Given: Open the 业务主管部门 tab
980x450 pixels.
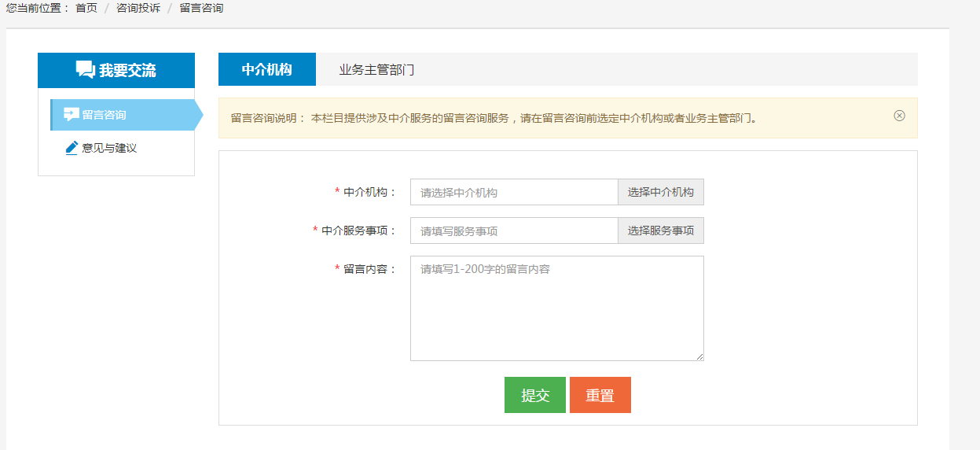Looking at the screenshot, I should (376, 69).
